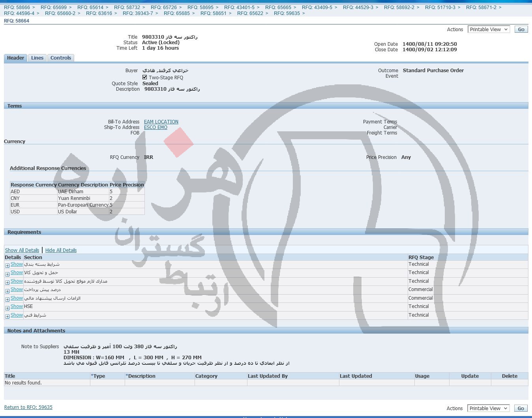Go to breadcrumb RFQ: 59635

pyautogui.click(x=287, y=13)
